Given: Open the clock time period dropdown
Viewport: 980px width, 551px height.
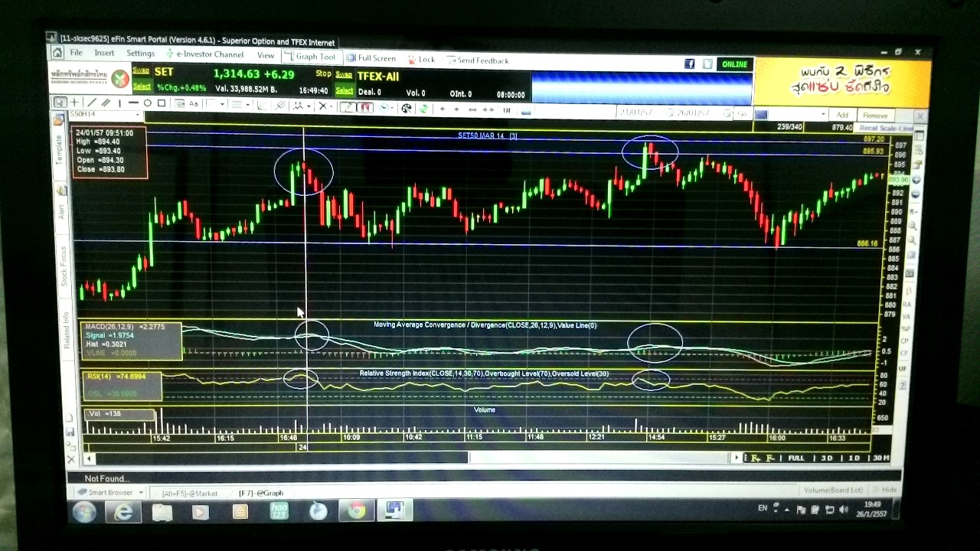Looking at the screenshot, I should pos(387,108).
